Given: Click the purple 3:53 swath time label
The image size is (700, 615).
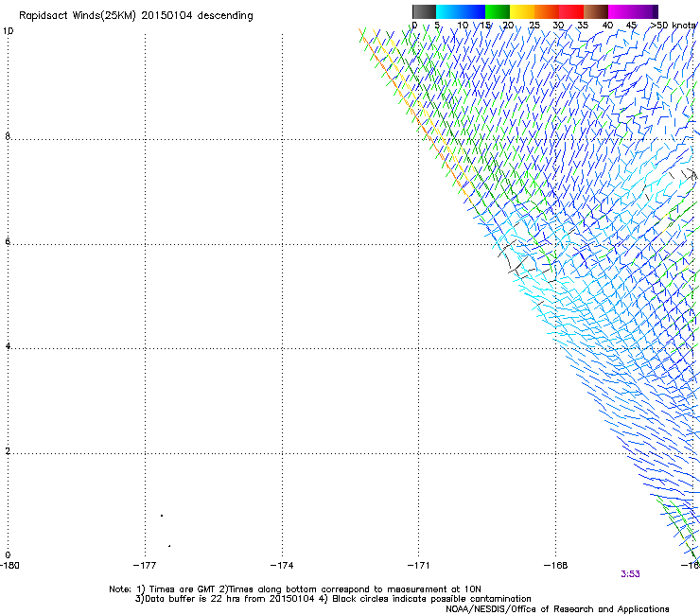Looking at the screenshot, I should [630, 574].
